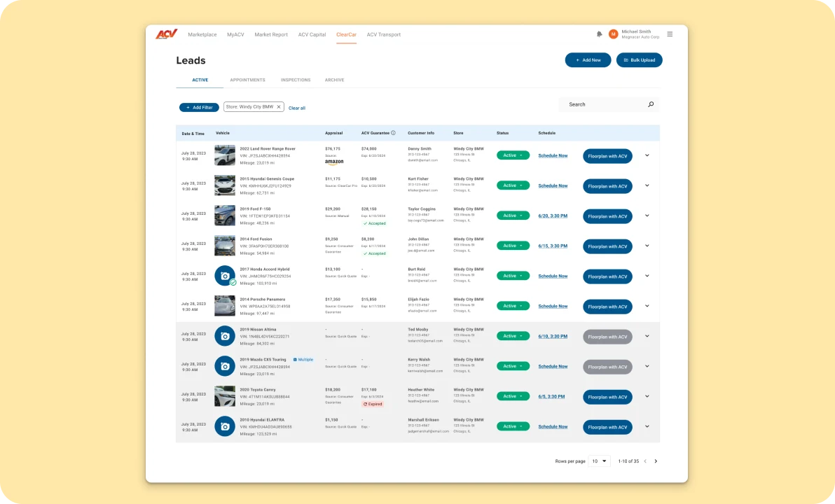Open ACV Capital in the top navigation
Viewport: 835px width, 504px height.
coord(312,34)
